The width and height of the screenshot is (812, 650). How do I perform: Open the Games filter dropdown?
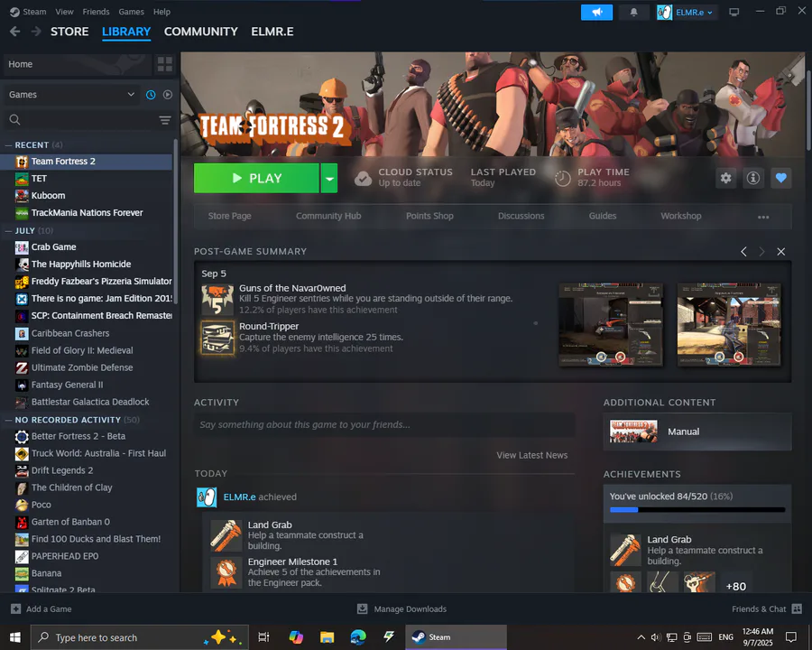click(x=71, y=95)
